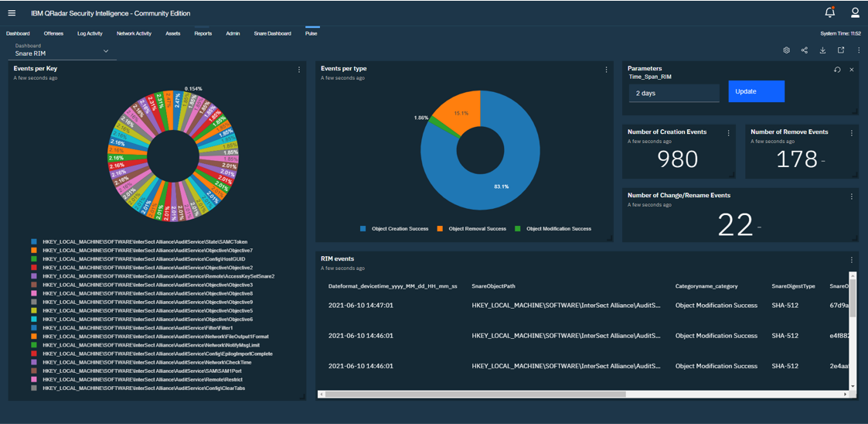Open the user profile menu
868x424 pixels.
coord(855,12)
